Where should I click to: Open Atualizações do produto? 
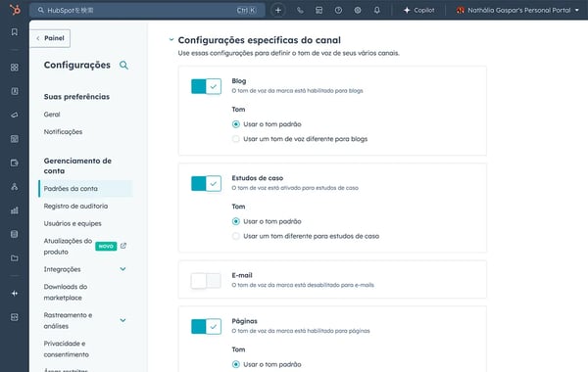tap(68, 246)
